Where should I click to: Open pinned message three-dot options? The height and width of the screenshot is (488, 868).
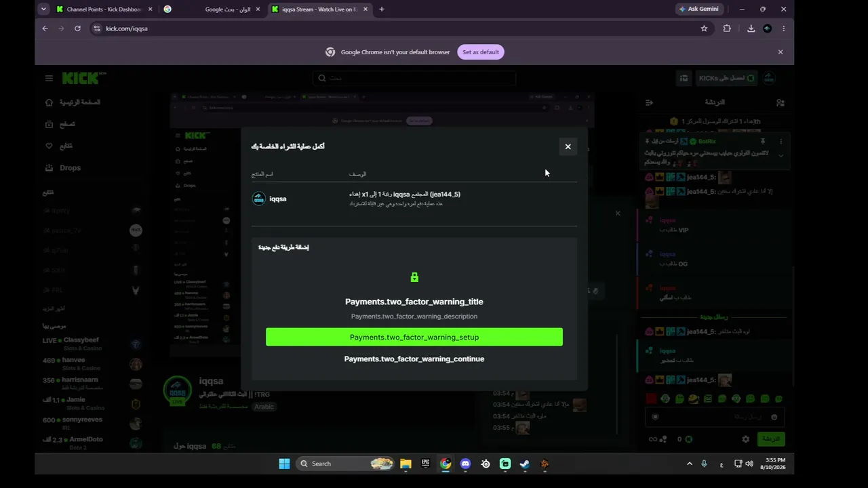781,142
